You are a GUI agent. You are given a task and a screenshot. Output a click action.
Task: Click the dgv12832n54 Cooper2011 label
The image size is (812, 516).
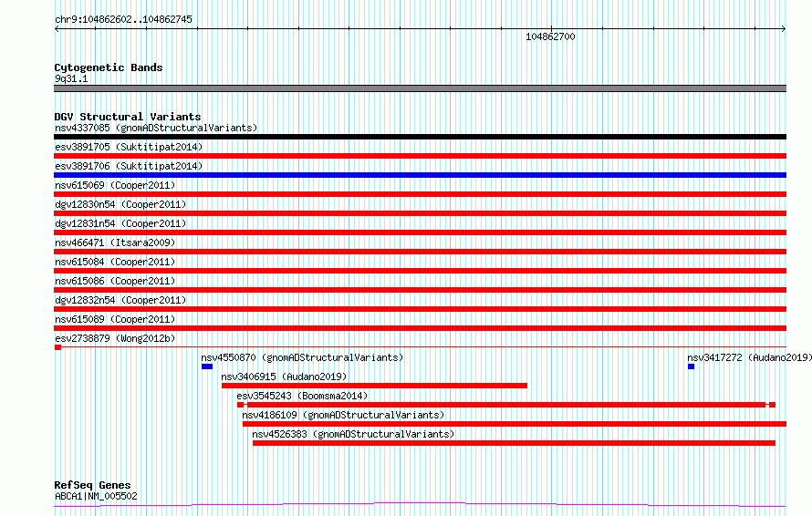pos(120,300)
